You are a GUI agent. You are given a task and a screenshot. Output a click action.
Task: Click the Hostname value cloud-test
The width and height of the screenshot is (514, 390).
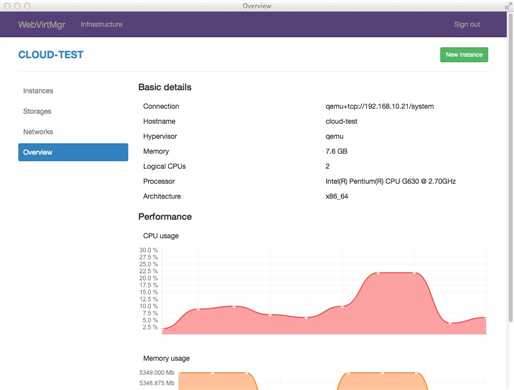[341, 121]
